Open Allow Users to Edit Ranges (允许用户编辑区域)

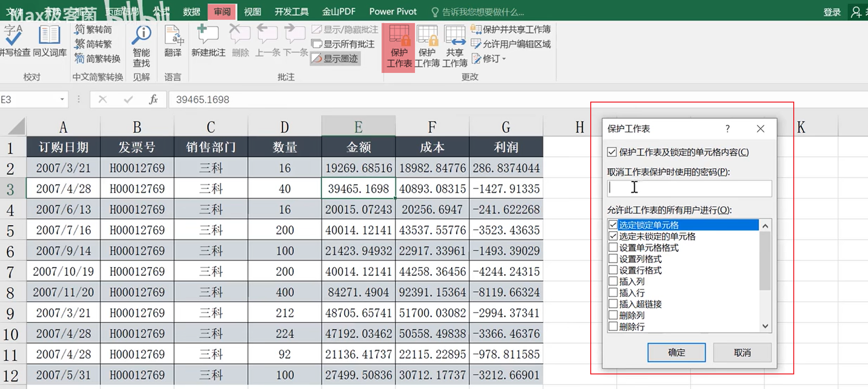(x=511, y=44)
